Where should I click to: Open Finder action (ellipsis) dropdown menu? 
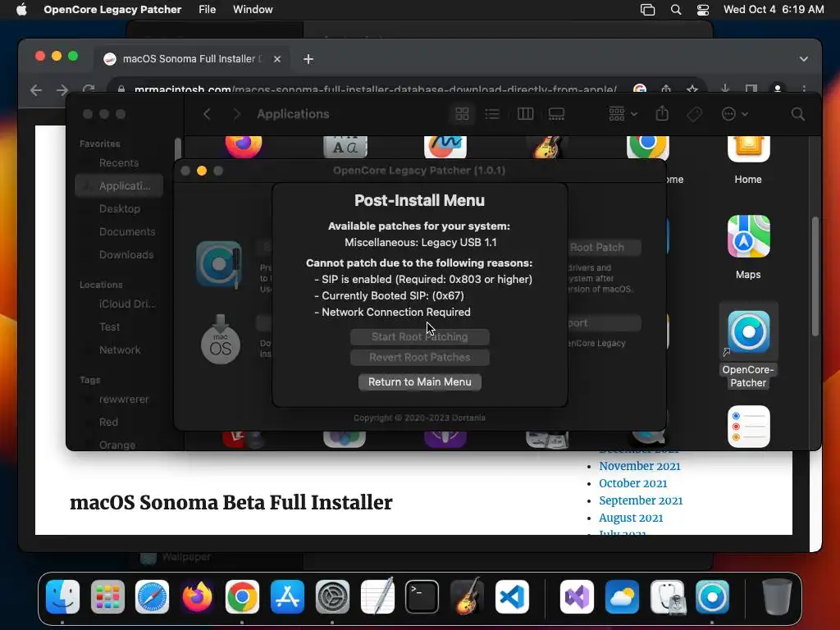point(734,113)
